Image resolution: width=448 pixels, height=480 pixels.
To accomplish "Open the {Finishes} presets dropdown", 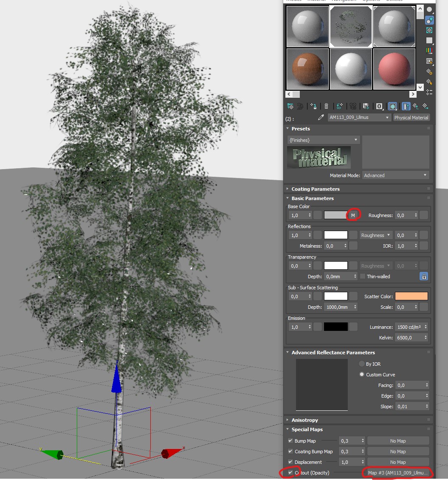I will click(x=324, y=140).
